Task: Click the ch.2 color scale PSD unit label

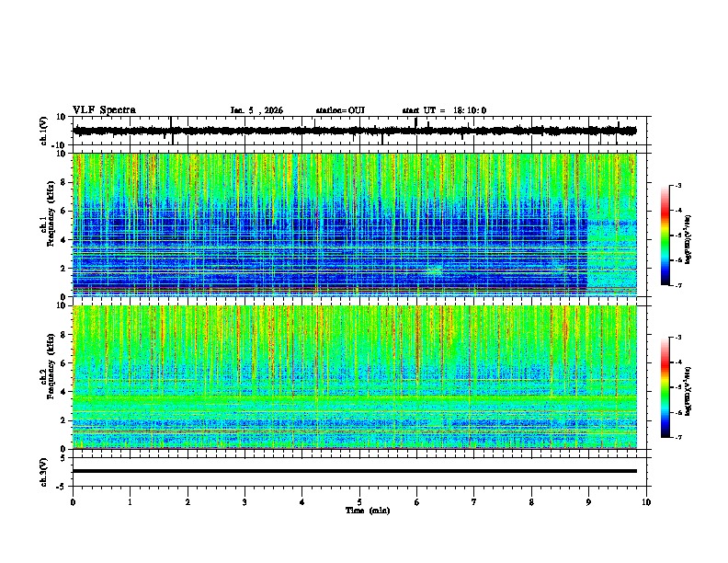Action: pyautogui.click(x=688, y=391)
